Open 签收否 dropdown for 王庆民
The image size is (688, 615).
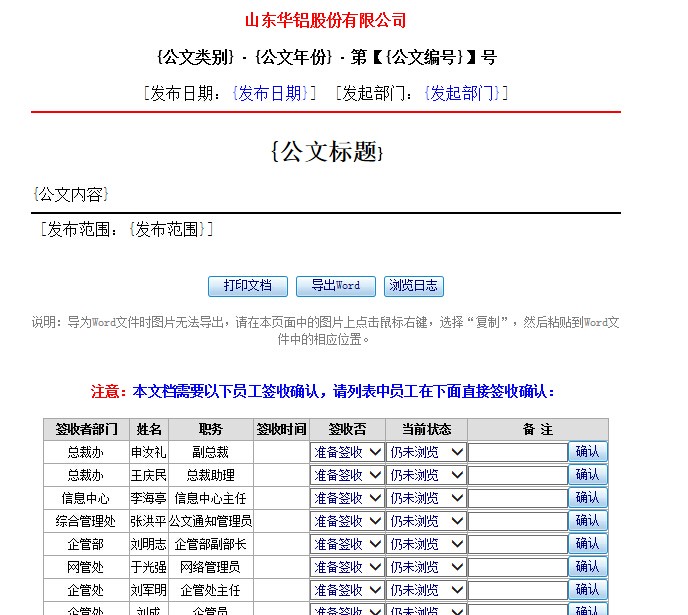click(347, 475)
